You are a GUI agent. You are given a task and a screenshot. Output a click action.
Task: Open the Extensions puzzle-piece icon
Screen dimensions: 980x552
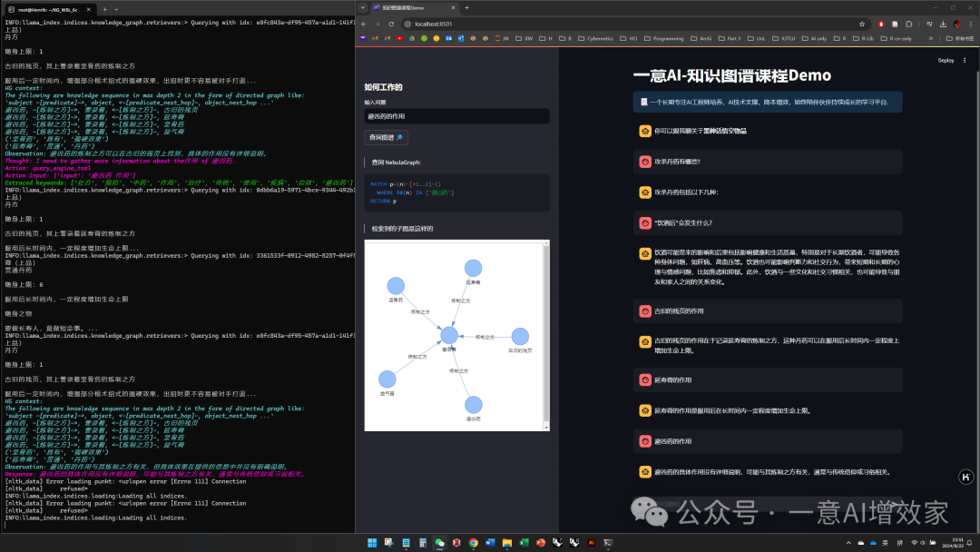pyautogui.click(x=908, y=24)
